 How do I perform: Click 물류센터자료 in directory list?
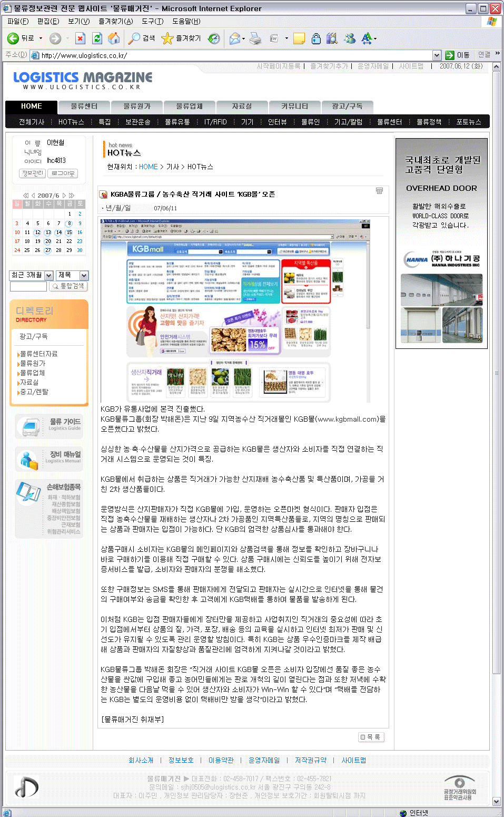(38, 354)
